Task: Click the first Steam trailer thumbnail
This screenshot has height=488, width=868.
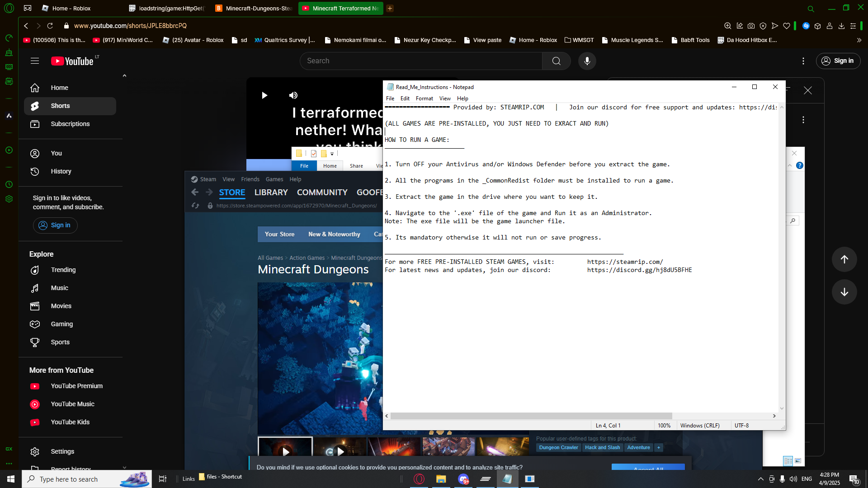Action: [285, 447]
